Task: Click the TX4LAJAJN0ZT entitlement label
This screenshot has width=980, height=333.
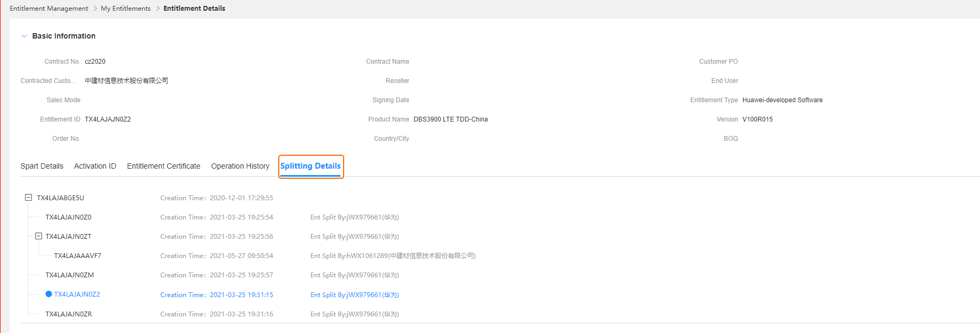Action: click(69, 237)
